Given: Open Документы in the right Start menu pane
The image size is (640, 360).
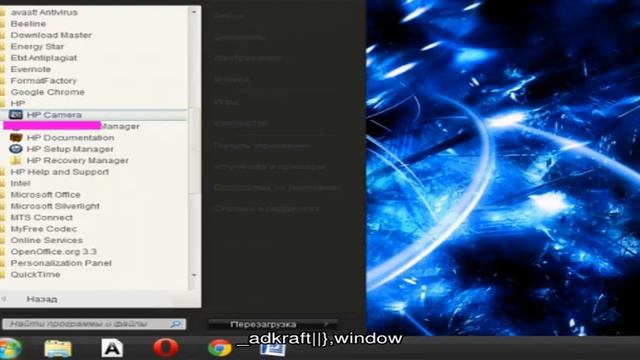Looking at the screenshot, I should point(240,37).
